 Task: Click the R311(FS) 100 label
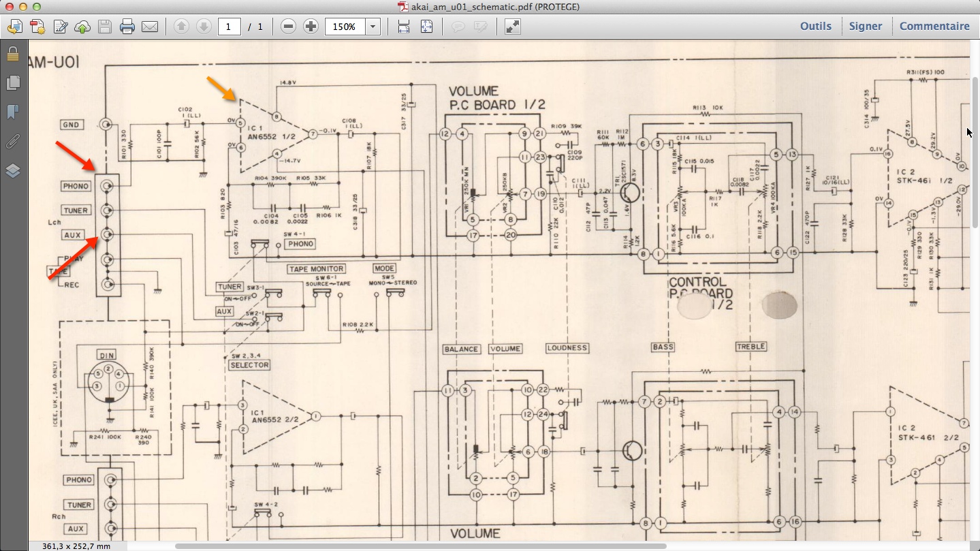click(924, 72)
